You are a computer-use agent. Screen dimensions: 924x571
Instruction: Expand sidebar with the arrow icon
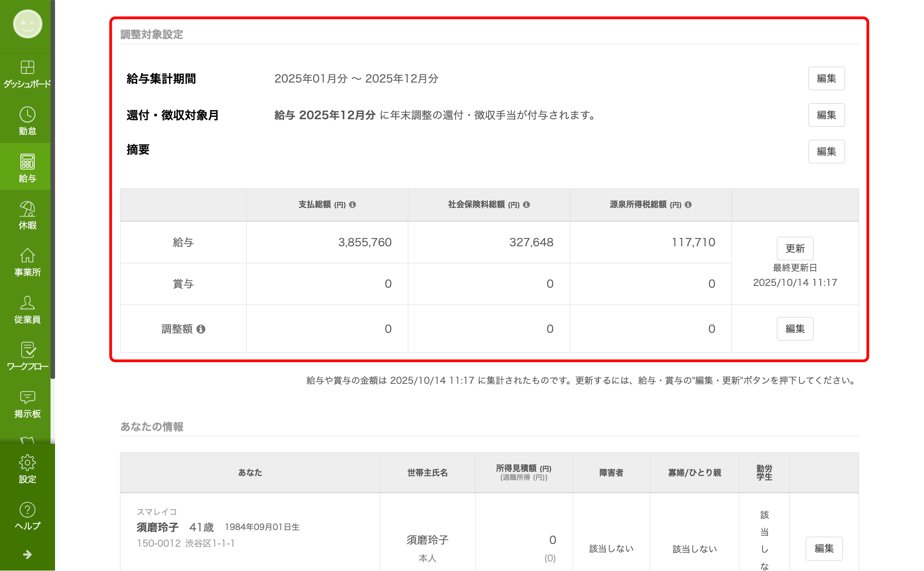(27, 554)
